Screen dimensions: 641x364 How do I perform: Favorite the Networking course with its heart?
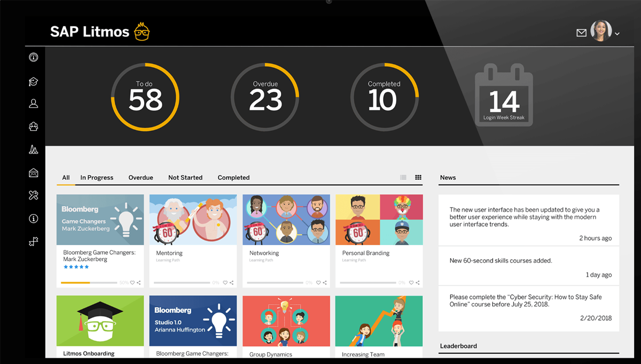point(318,282)
